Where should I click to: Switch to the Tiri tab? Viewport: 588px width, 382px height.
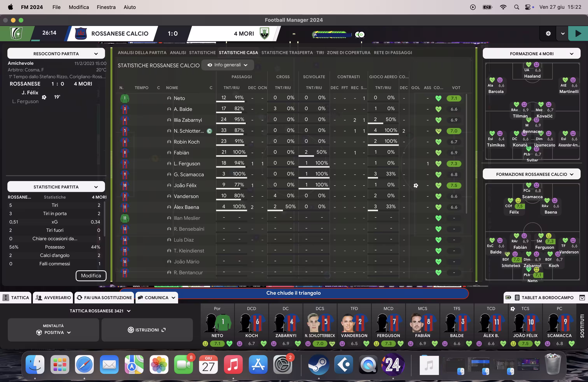coord(320,53)
